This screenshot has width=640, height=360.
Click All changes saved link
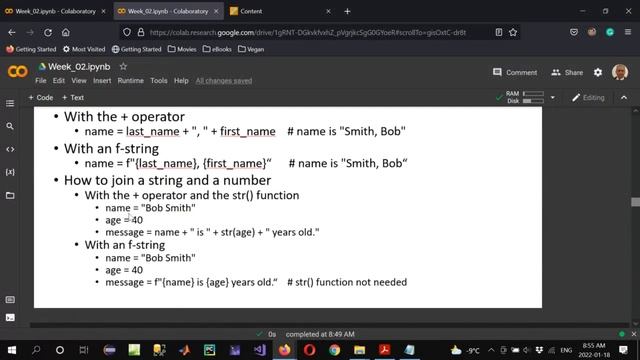(224, 81)
